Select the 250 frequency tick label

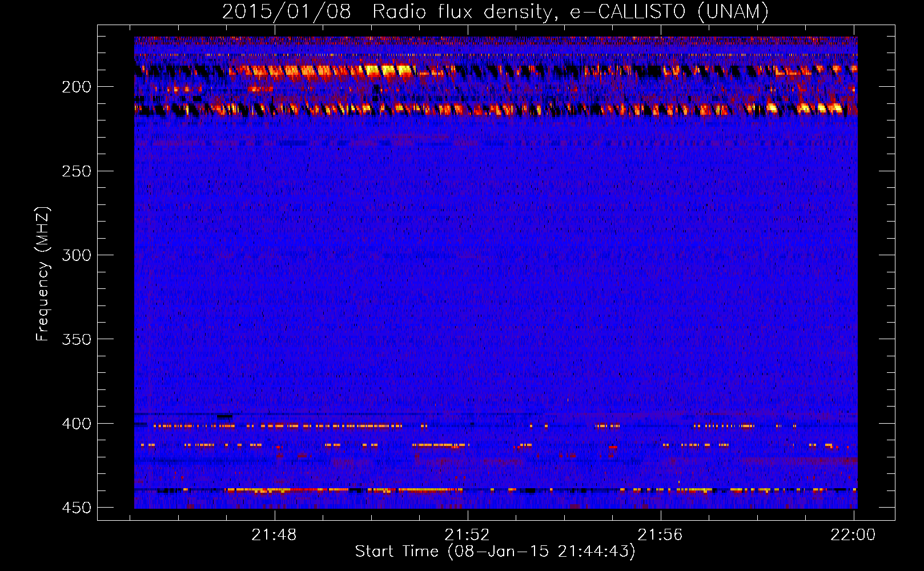77,171
